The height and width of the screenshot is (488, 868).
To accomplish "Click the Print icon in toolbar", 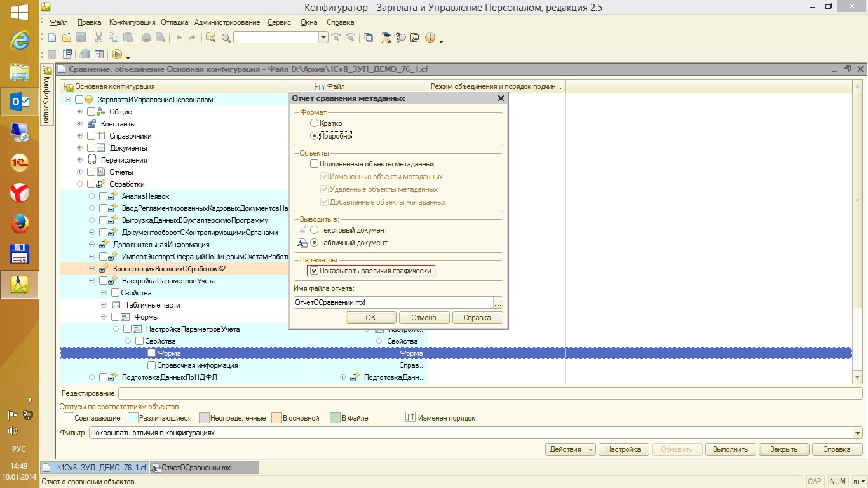I will pos(146,38).
